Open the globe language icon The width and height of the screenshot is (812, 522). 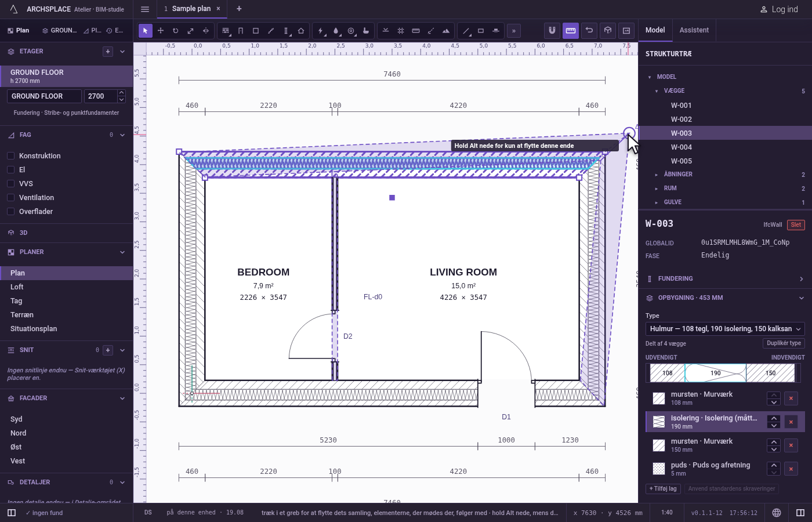777,513
